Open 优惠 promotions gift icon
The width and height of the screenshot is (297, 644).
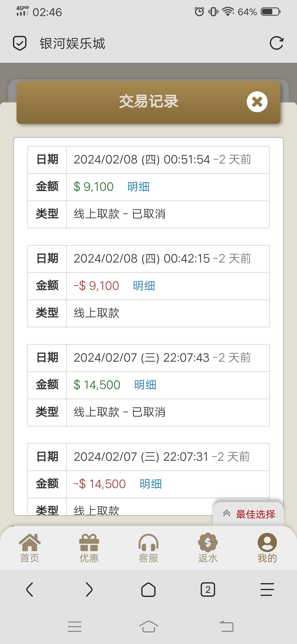pos(89,548)
